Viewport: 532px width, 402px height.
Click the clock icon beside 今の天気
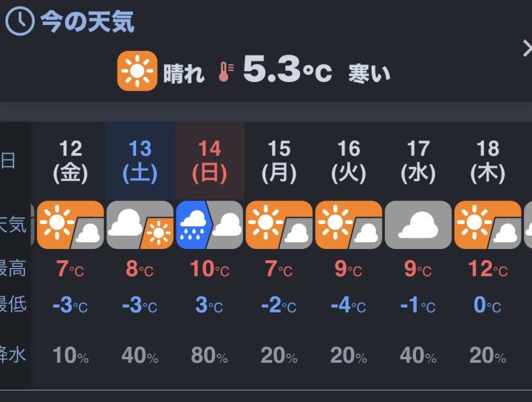point(20,21)
